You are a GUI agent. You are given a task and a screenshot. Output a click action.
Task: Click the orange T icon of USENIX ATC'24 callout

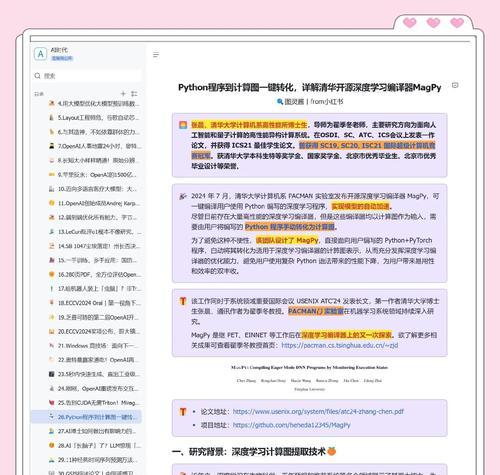click(x=183, y=301)
